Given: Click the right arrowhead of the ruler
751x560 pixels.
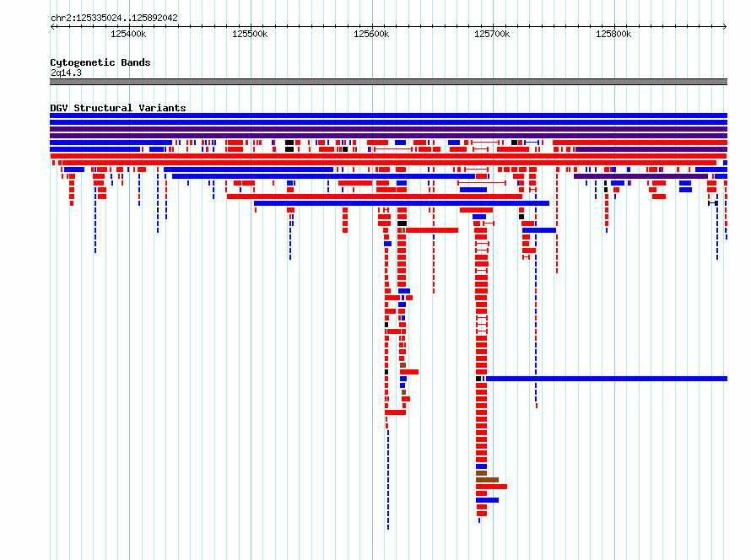Looking at the screenshot, I should click(x=725, y=27).
